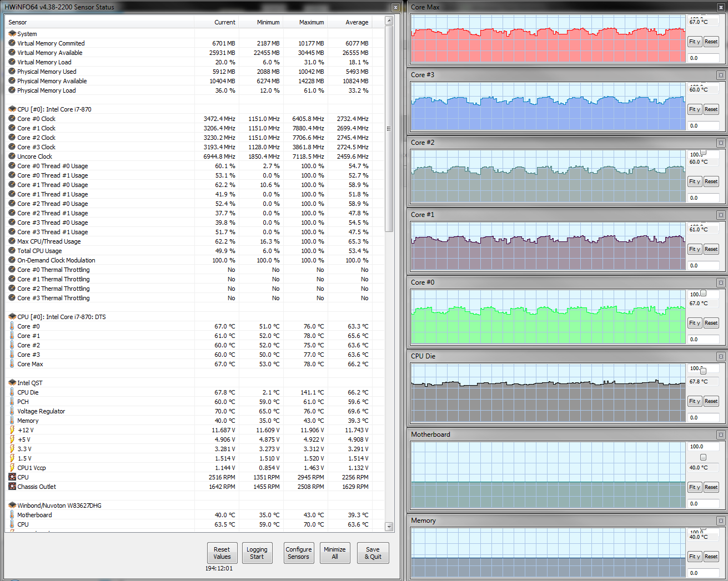This screenshot has width=728, height=581.
Task: Click the System group icon
Action: (12, 34)
